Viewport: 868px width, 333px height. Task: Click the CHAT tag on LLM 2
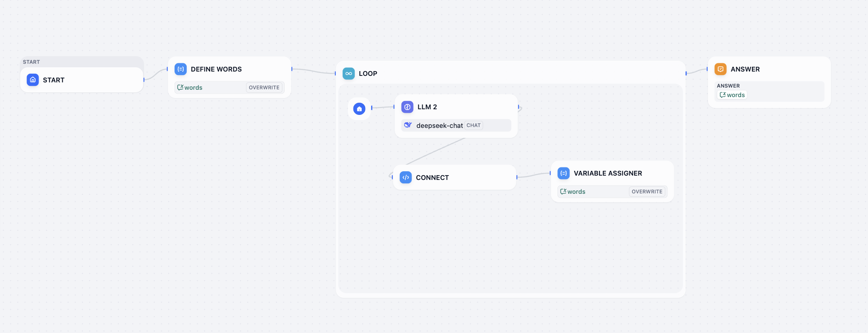[473, 125]
